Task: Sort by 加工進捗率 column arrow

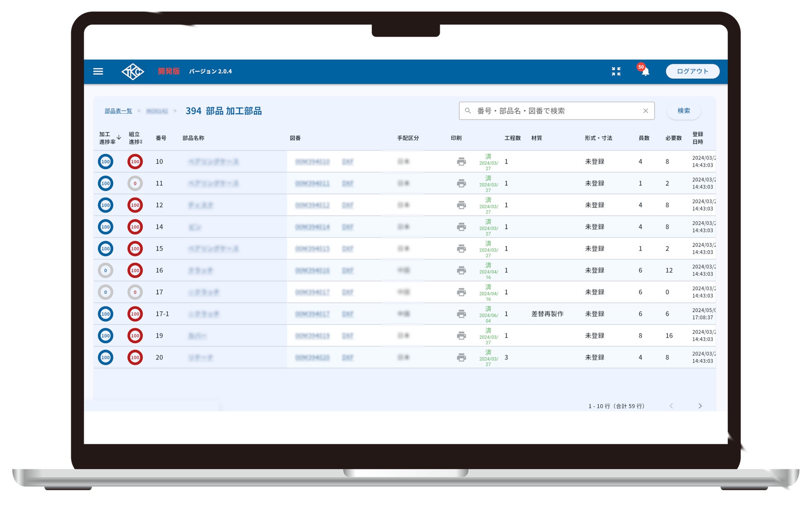Action: (x=119, y=137)
